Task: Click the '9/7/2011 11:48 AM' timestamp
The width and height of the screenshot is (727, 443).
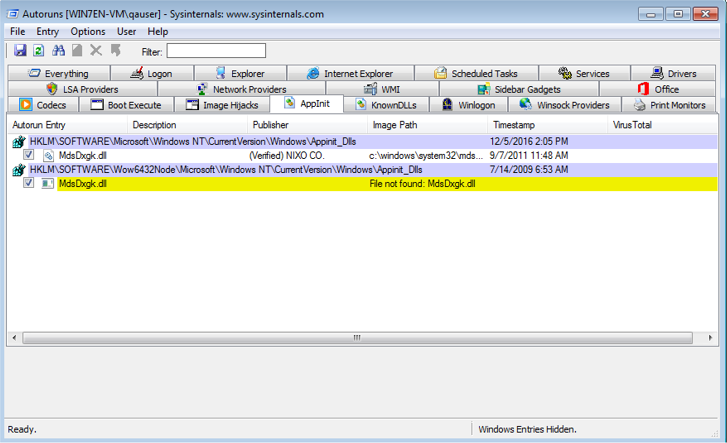Action: [529, 156]
